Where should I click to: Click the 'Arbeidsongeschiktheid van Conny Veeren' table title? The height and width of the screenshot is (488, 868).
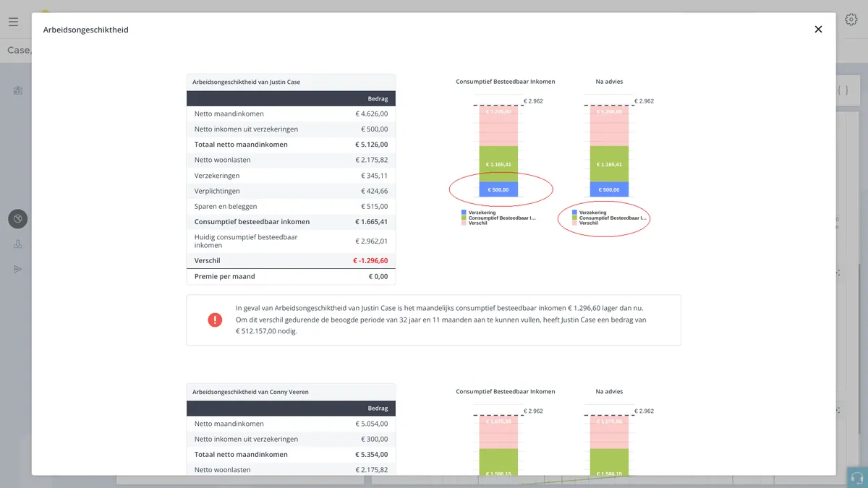click(x=250, y=392)
